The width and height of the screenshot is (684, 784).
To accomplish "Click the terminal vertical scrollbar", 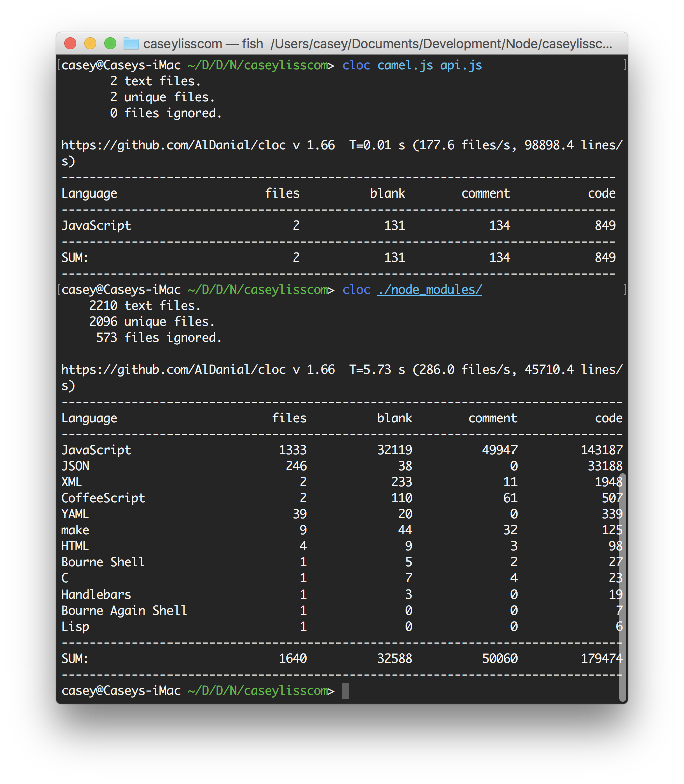I will pos(623,586).
